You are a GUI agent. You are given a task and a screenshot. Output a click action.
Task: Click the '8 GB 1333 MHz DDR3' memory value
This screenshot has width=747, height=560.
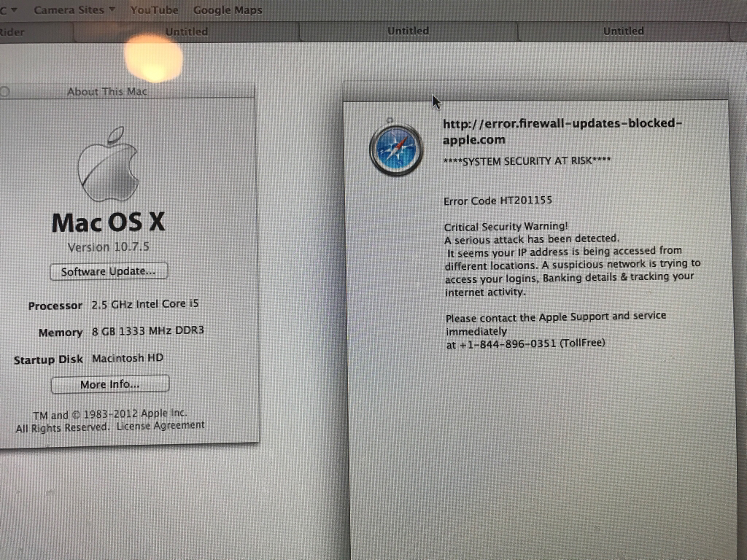(147, 330)
